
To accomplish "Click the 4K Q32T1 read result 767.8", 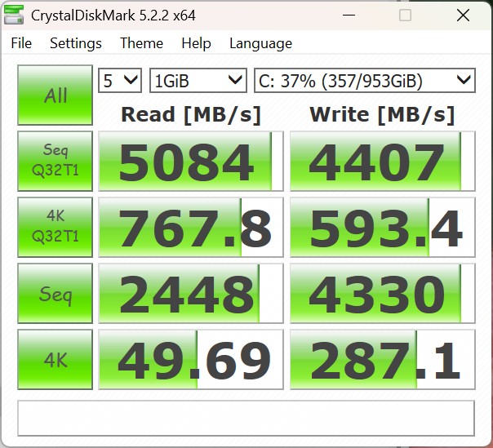I will tap(191, 227).
